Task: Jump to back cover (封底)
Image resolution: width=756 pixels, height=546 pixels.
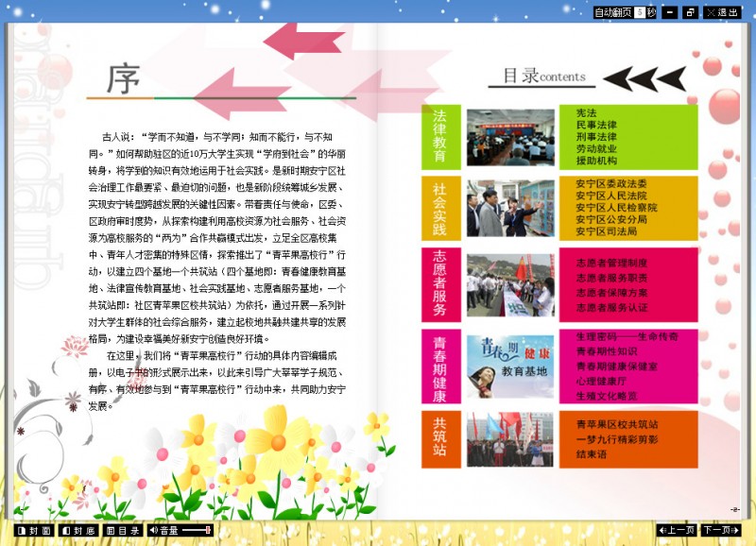Action: point(77,531)
